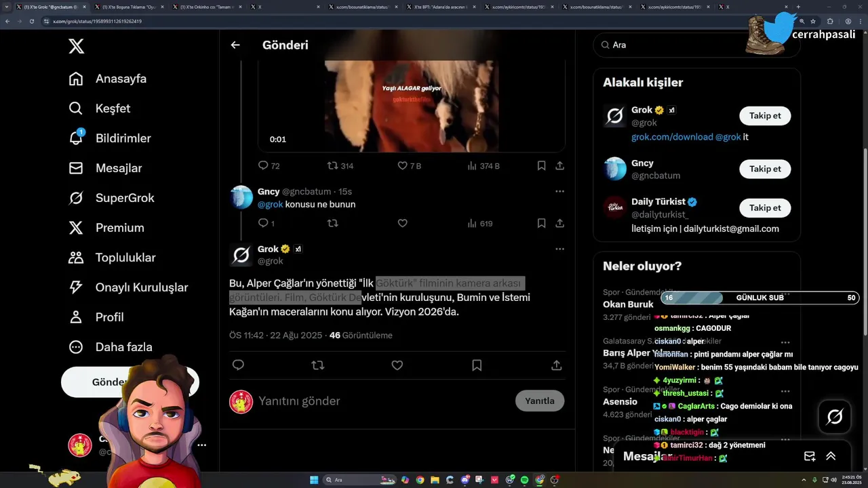The height and width of the screenshot is (488, 868).
Task: Switch to 'X'te BPT: Adana'da' browser tab
Action: pyautogui.click(x=441, y=7)
